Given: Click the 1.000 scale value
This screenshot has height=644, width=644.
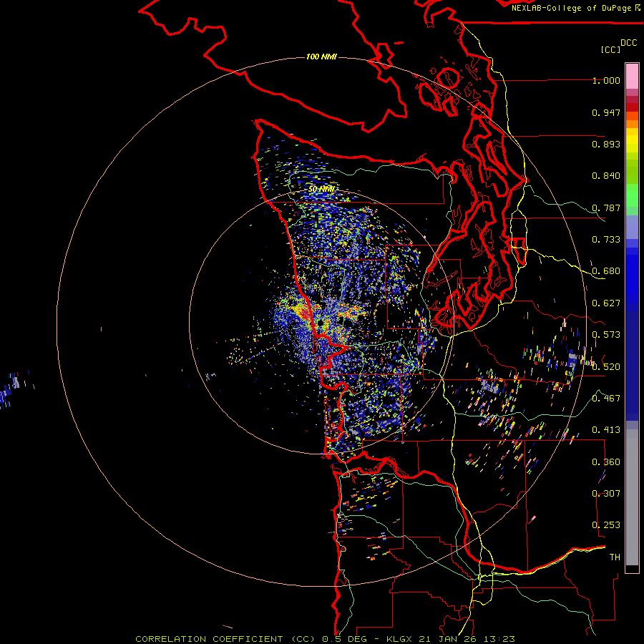Looking at the screenshot, I should [x=606, y=80].
